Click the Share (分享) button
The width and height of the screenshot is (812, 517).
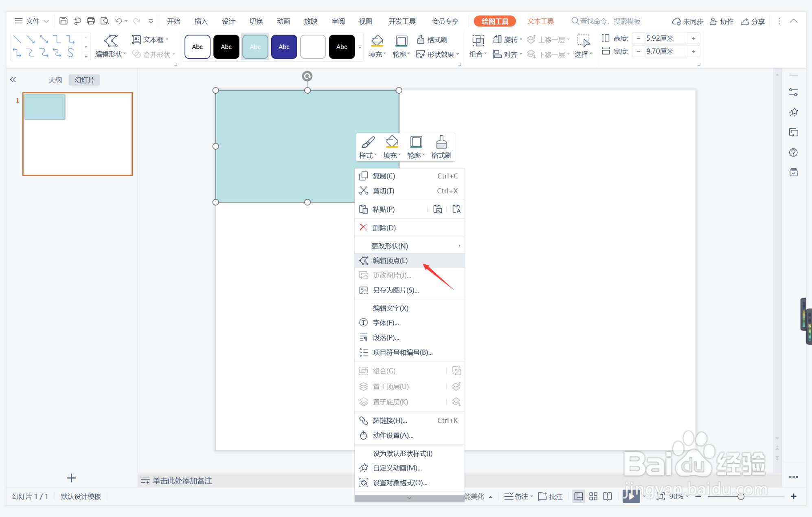753,21
